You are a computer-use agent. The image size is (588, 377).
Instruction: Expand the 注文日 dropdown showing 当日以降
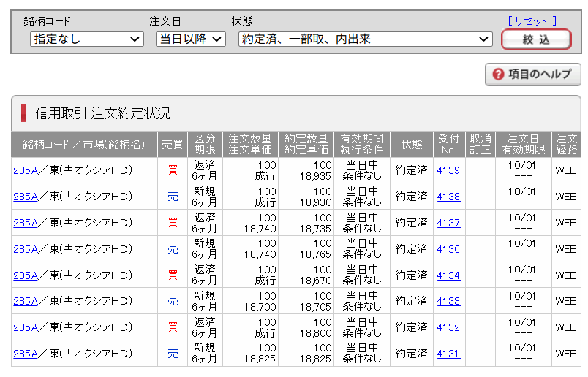(x=190, y=39)
